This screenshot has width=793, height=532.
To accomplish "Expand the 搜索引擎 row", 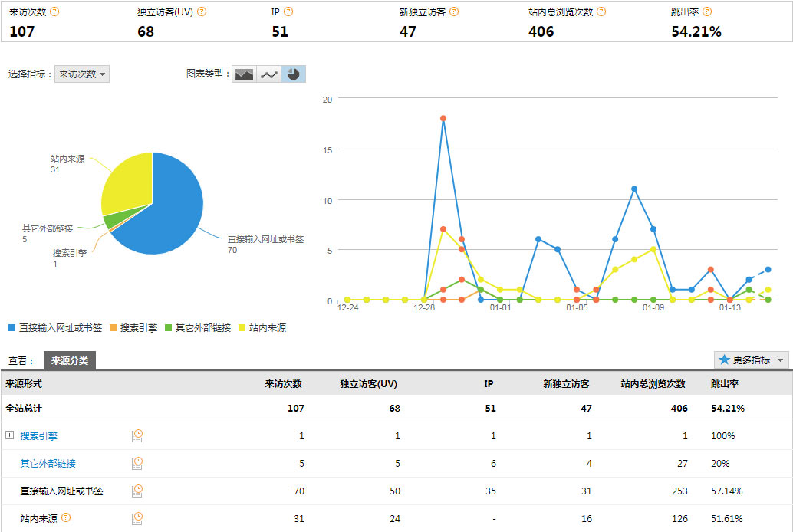I will point(10,435).
